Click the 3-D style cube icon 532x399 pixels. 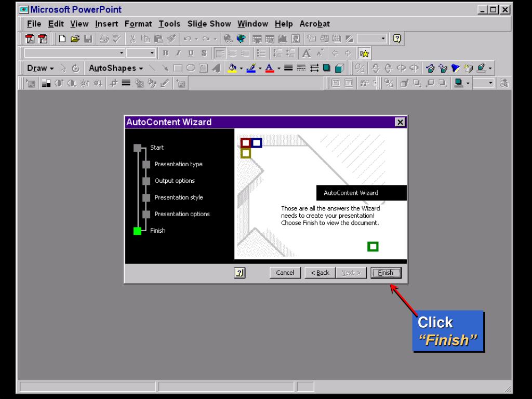[x=339, y=68]
